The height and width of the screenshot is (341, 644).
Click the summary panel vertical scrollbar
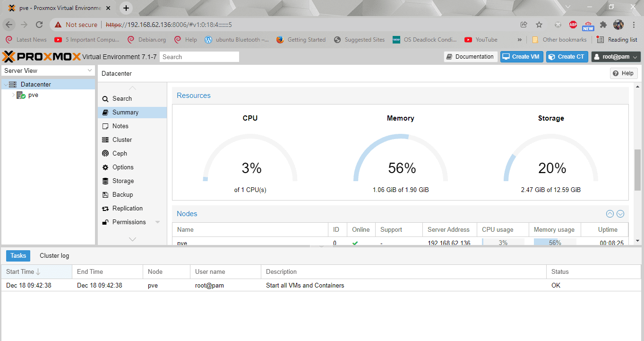point(637,169)
